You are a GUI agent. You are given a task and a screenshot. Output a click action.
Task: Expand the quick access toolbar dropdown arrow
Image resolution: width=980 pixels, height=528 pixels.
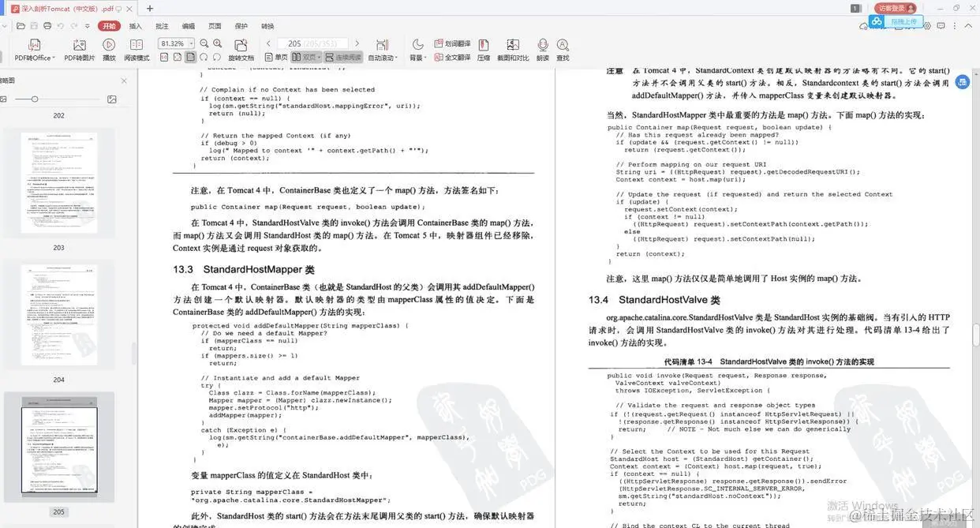point(87,26)
